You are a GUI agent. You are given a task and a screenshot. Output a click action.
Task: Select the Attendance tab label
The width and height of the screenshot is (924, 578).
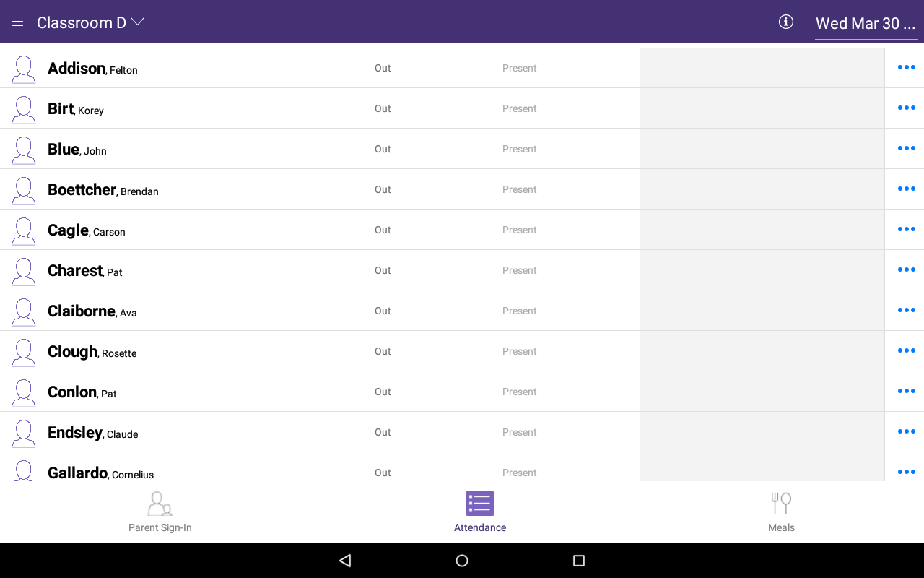(x=479, y=527)
